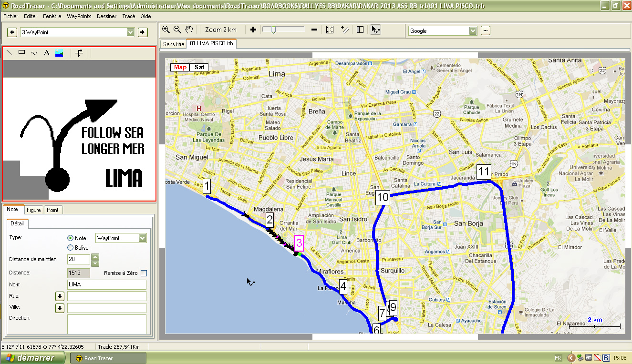Increase Distance de maintien with up arrow

[x=95, y=257]
